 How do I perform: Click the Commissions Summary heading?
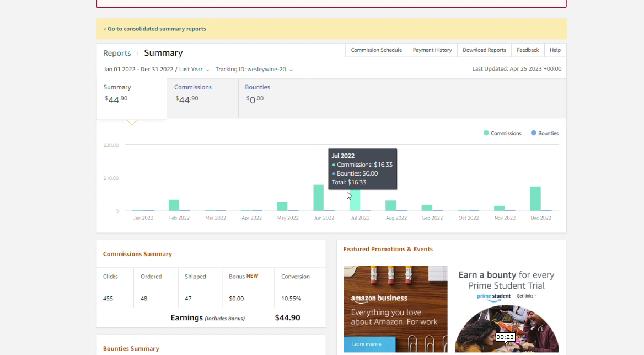tap(138, 254)
